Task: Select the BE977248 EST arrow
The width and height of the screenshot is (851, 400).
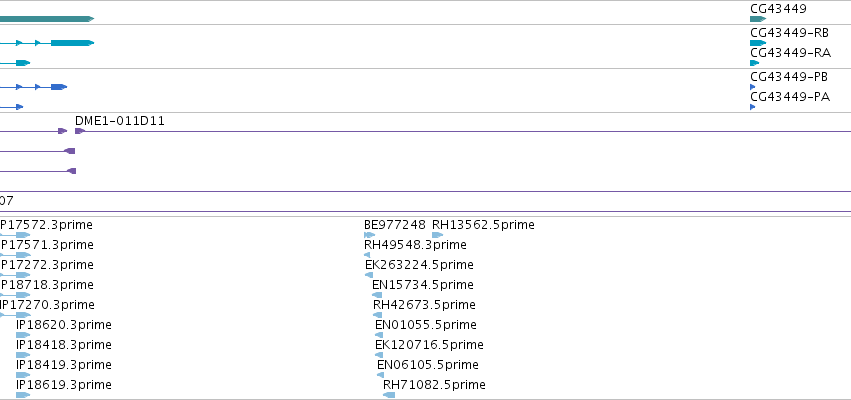Action: click(370, 235)
